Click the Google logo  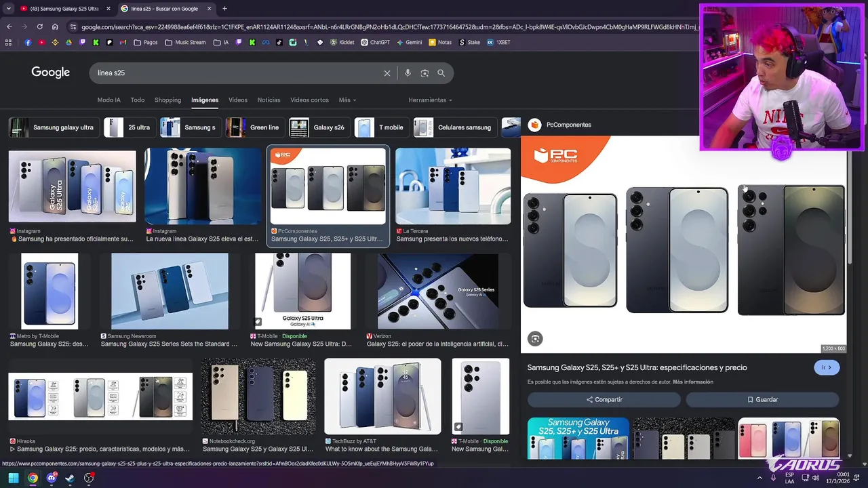point(50,73)
